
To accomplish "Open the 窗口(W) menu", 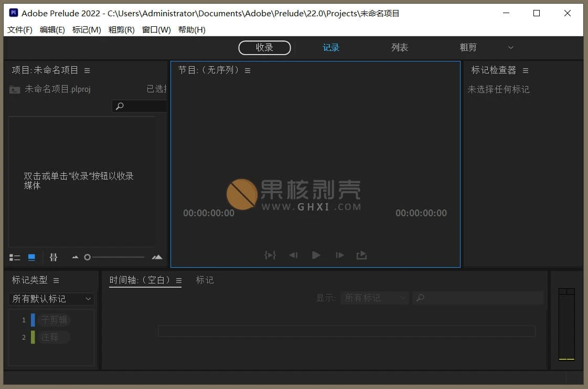I will click(156, 30).
